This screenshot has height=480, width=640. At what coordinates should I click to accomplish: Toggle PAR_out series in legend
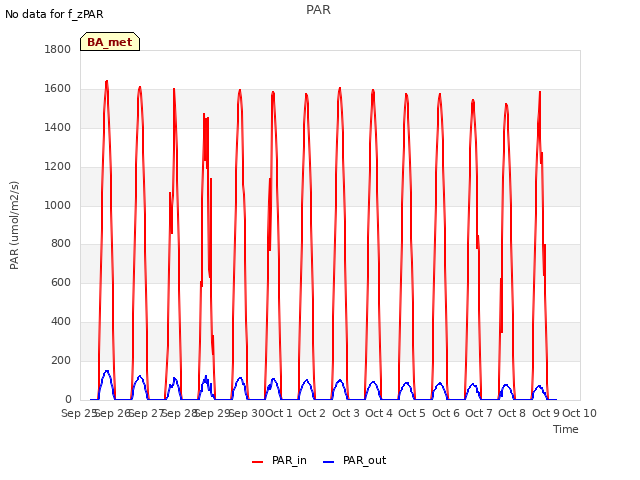(355, 460)
